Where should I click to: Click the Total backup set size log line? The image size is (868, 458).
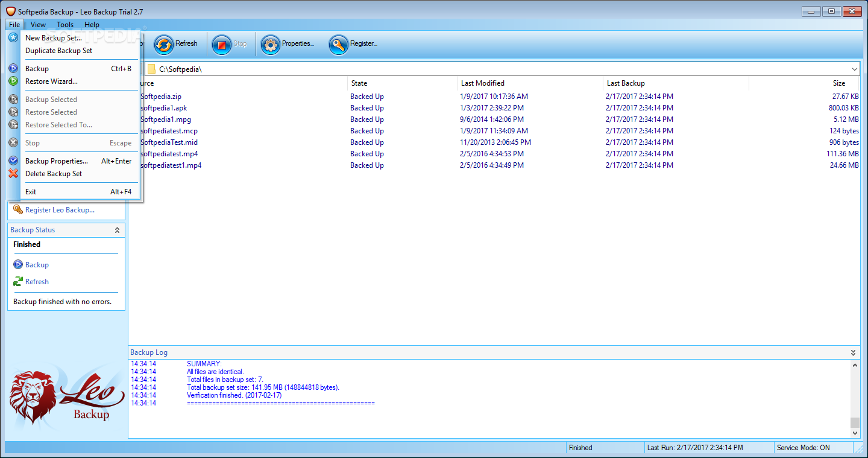click(x=263, y=387)
